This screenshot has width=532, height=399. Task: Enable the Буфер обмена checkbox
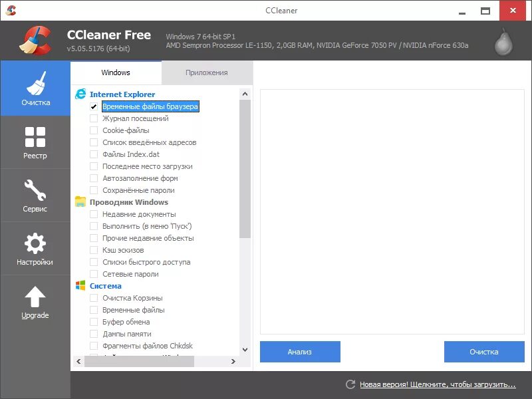click(x=94, y=322)
